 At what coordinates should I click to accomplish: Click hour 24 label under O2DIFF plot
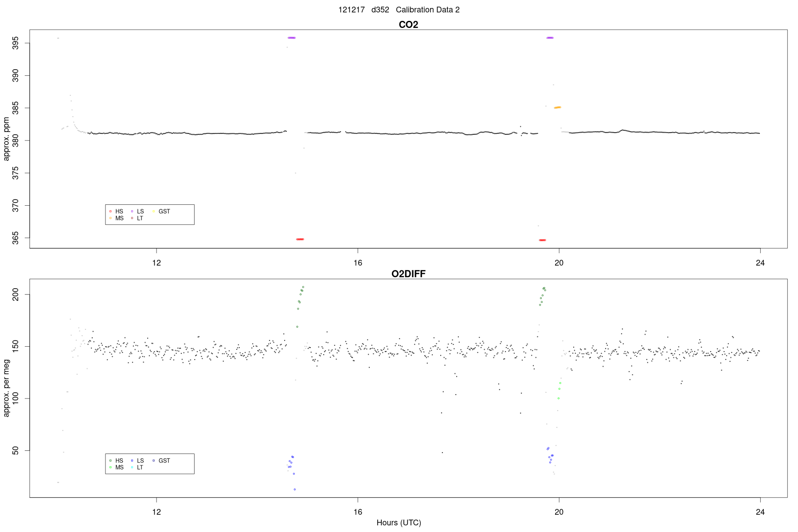point(760,512)
